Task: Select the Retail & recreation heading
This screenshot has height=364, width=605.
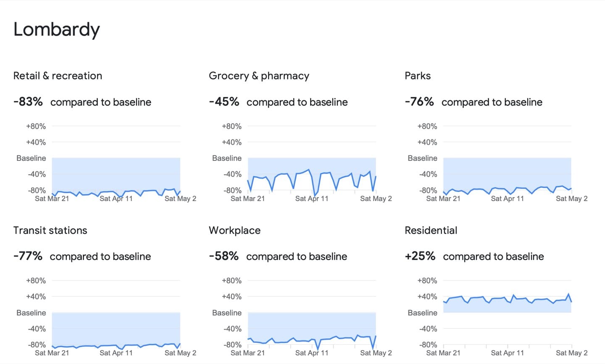Action: pos(58,76)
